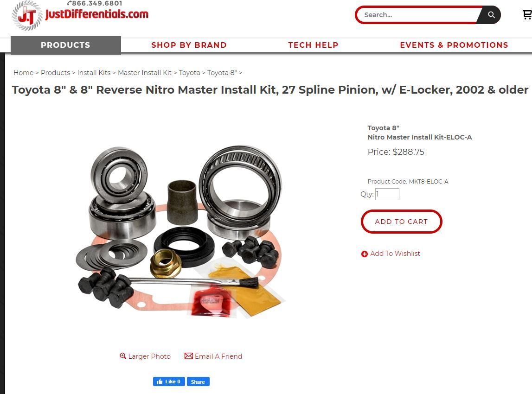Click the red plus wishlist icon

tap(365, 254)
